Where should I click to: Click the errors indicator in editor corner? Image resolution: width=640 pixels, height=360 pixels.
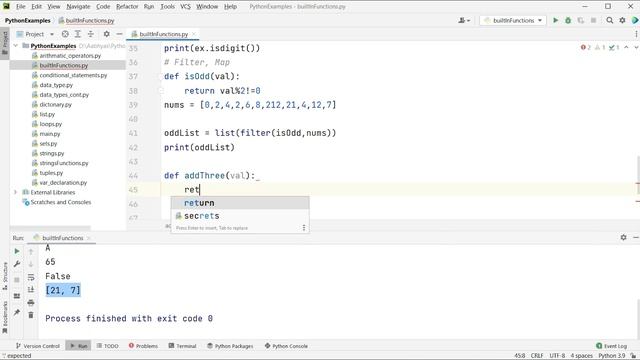[x=586, y=48]
